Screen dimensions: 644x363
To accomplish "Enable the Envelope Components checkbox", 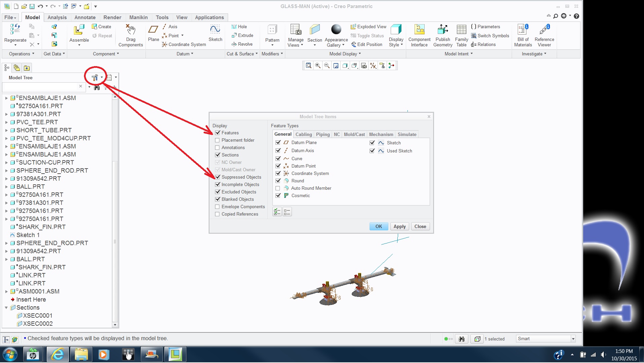I will 217,207.
